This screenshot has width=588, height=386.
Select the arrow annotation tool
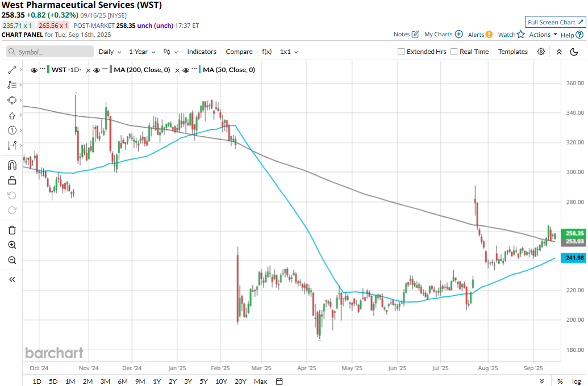12,115
